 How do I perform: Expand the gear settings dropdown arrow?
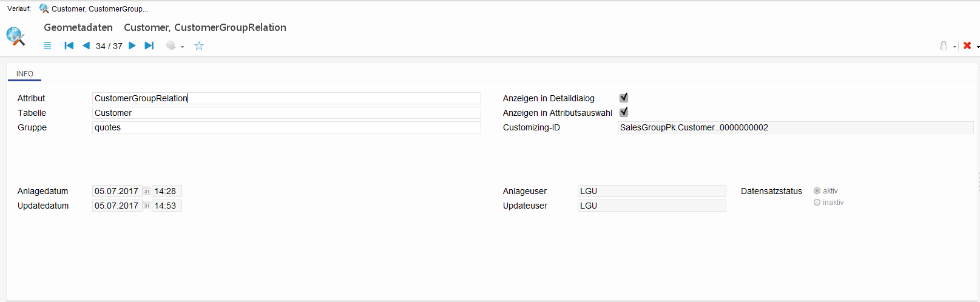(x=182, y=47)
